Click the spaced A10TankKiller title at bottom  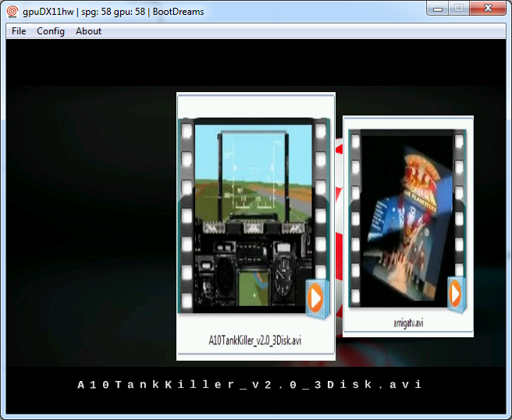250,384
